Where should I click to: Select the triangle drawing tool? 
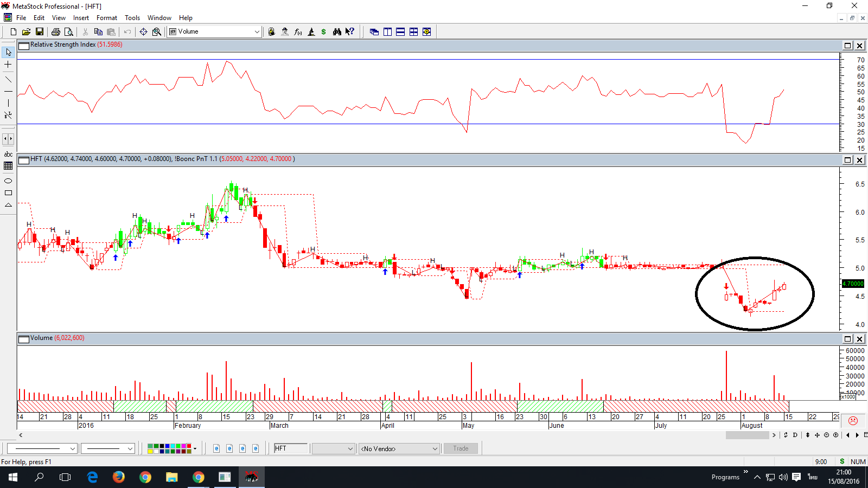(x=8, y=205)
